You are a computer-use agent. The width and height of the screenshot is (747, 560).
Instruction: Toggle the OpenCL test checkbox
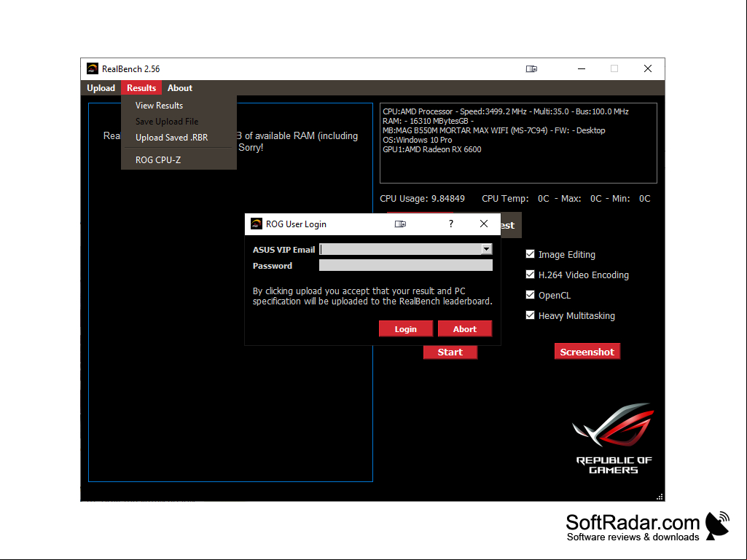531,295
